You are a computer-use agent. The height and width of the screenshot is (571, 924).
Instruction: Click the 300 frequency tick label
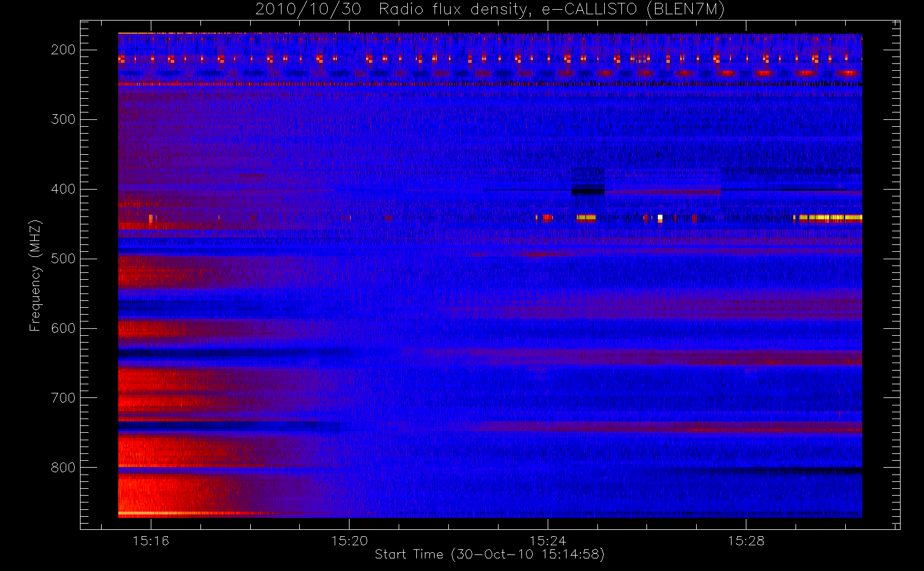click(63, 119)
